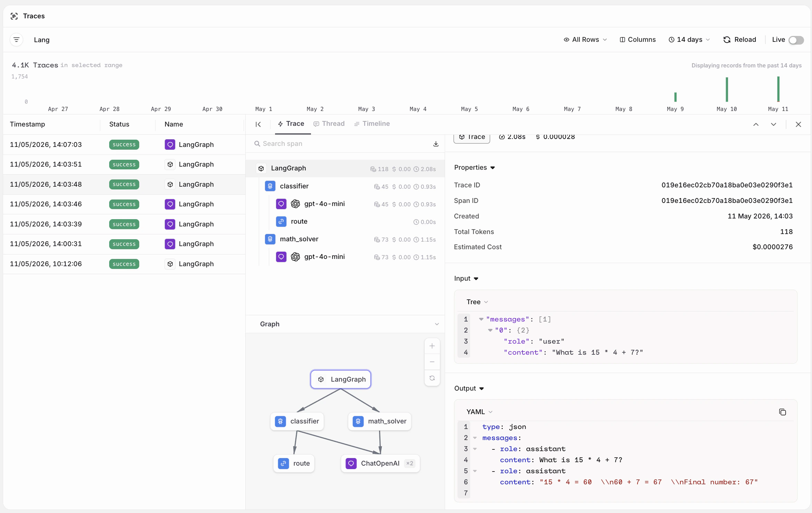Go to next trace with down chevron
The image size is (812, 513).
pyautogui.click(x=774, y=124)
